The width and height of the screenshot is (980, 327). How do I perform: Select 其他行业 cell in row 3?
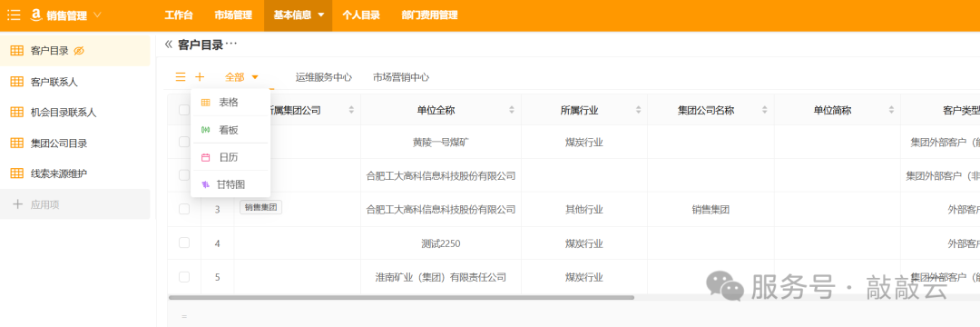[584, 210]
